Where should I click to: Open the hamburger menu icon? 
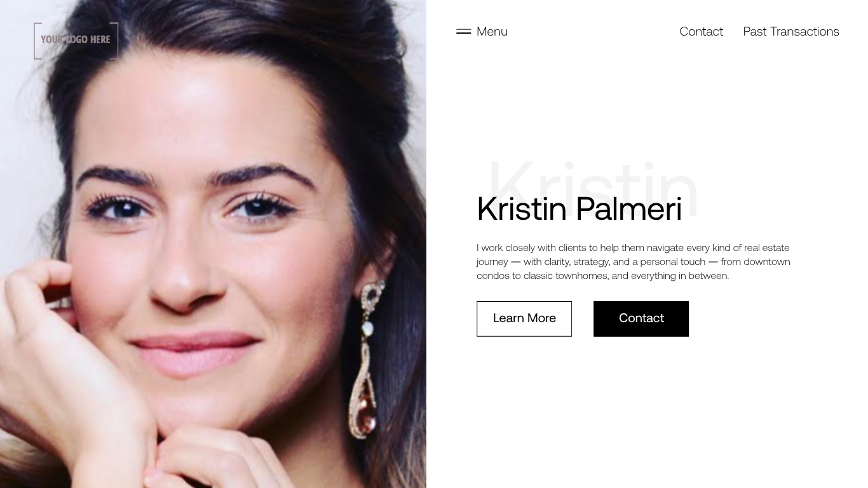[463, 31]
